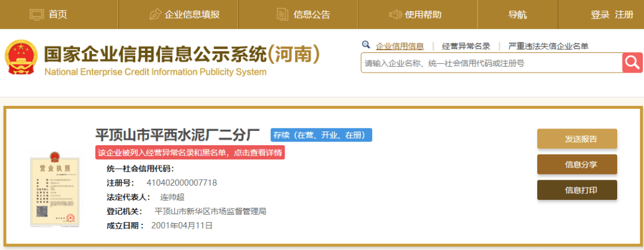Click the monitor icon beside 首页
This screenshot has height=250, width=644.
(37, 14)
